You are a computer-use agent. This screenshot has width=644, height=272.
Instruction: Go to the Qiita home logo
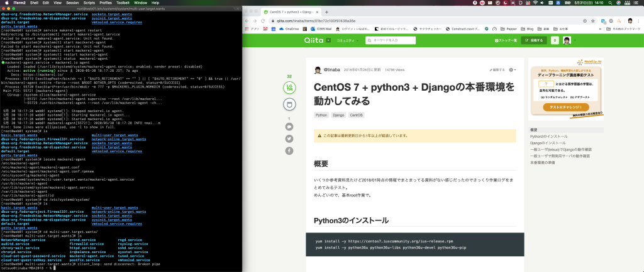coord(314,40)
